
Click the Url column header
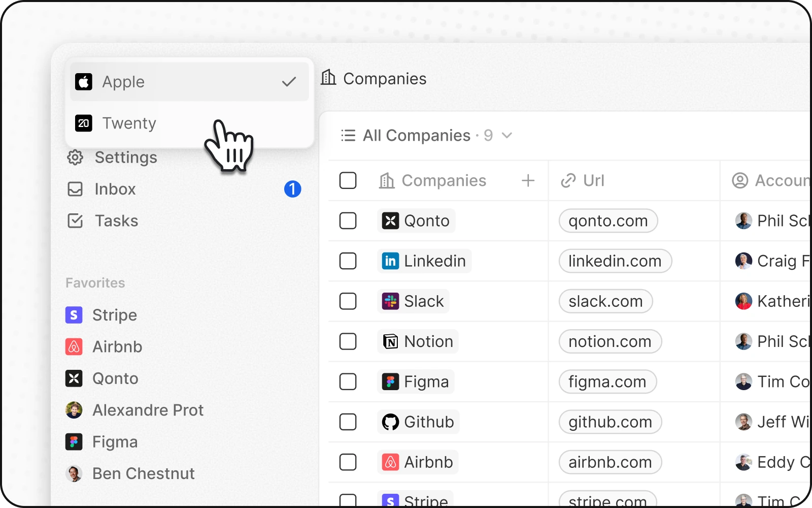pos(593,180)
